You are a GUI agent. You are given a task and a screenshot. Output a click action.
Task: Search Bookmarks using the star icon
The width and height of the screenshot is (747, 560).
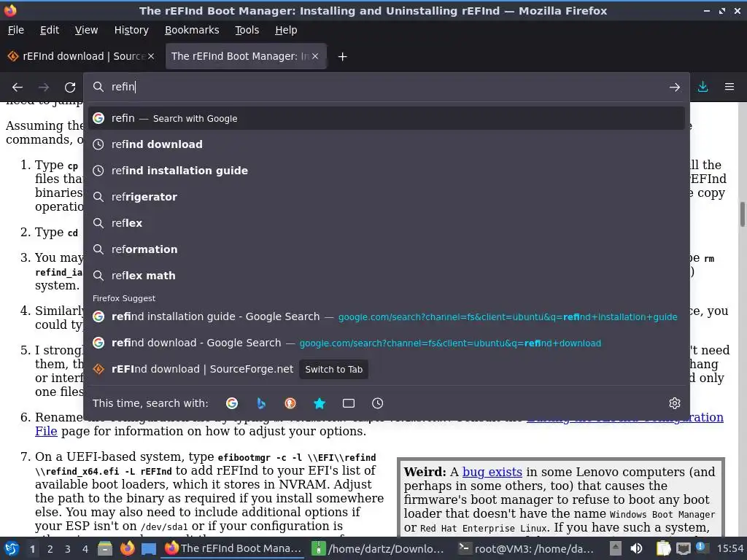tap(320, 403)
